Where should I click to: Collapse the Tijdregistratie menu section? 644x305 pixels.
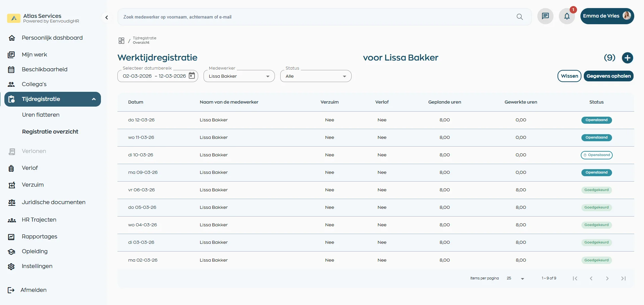(x=94, y=99)
